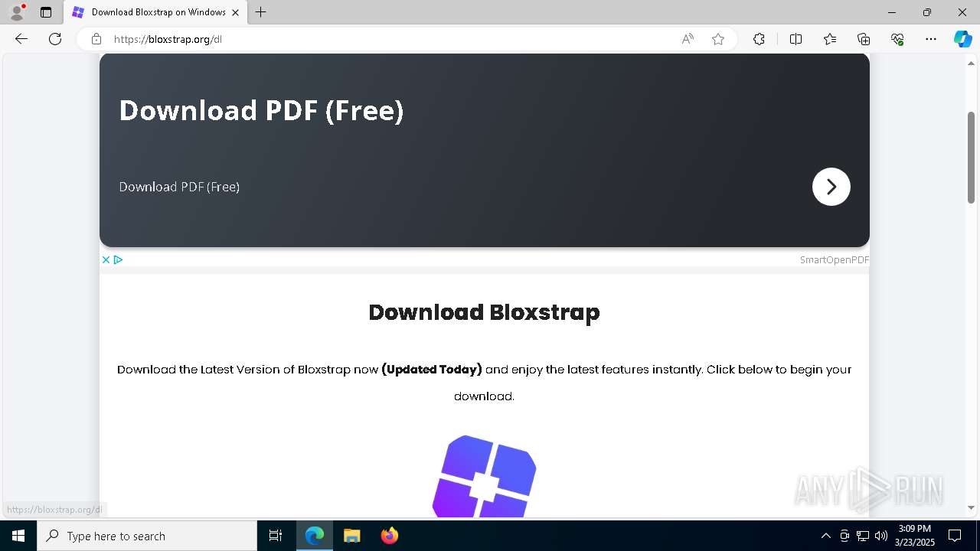Close the Download Bloxstrap tab
Viewport: 980px width, 551px height.
[236, 12]
